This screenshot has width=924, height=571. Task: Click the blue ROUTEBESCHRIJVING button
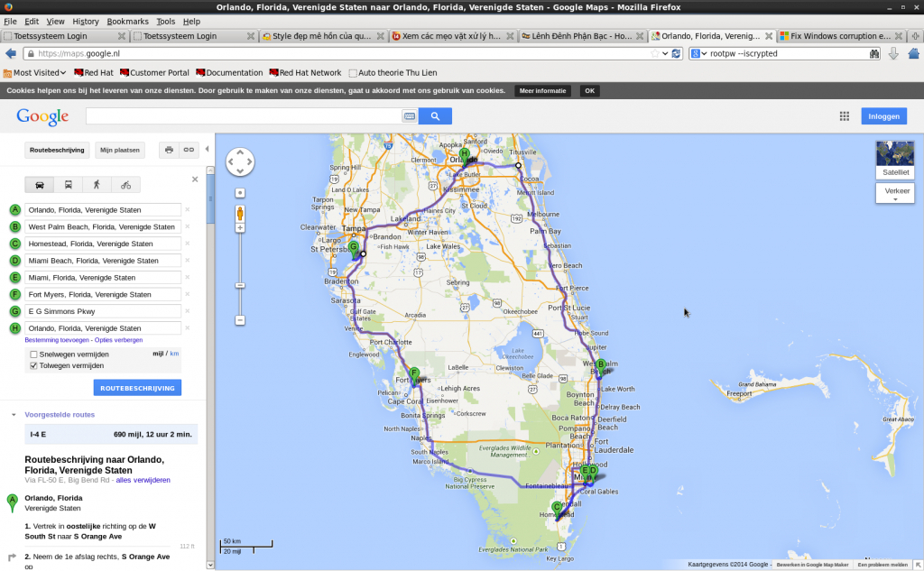137,388
